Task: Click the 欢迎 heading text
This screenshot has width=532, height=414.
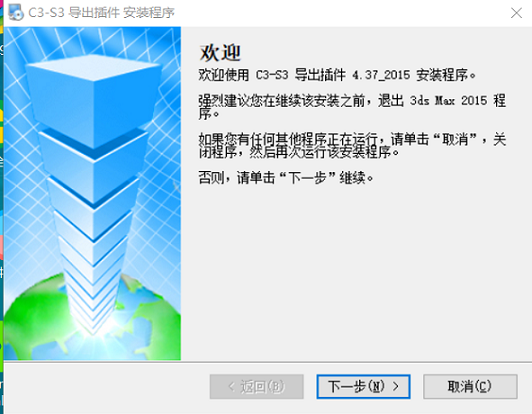Action: pos(220,53)
